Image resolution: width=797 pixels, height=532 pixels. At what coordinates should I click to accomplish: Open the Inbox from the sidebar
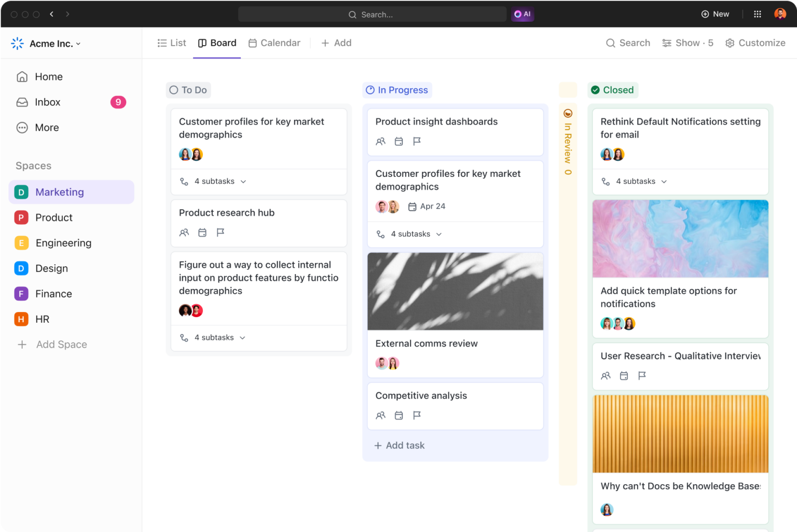pyautogui.click(x=48, y=102)
